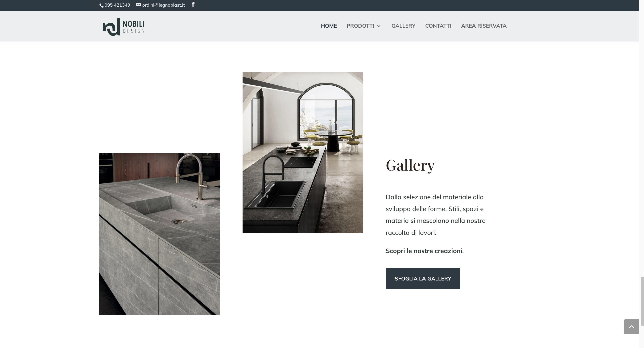The image size is (644, 348).
Task: Click the phone number 095 421349
Action: click(x=117, y=5)
